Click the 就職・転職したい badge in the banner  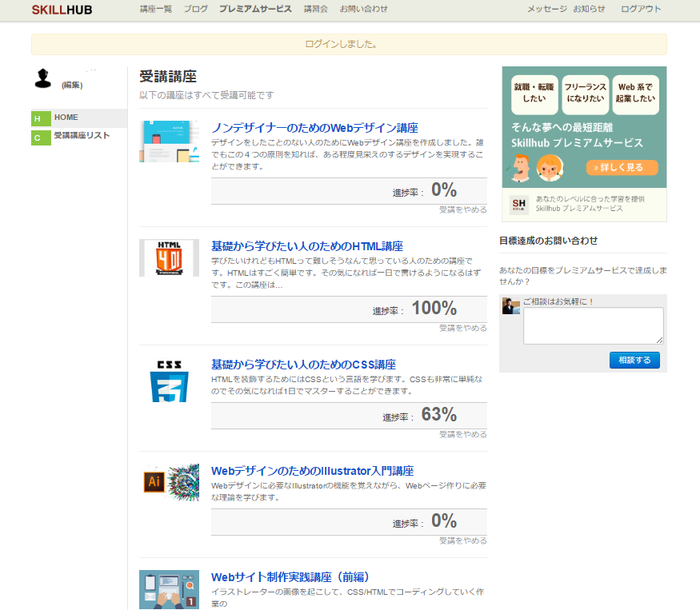click(534, 94)
